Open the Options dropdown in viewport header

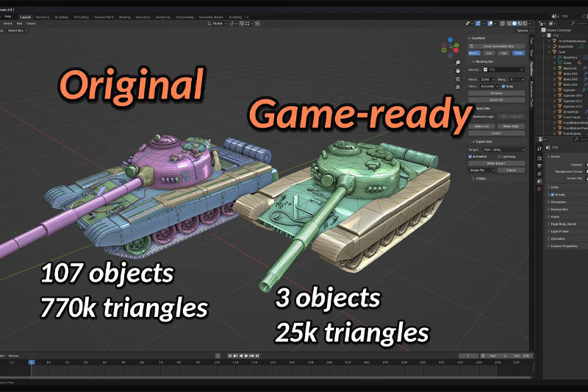point(523,31)
